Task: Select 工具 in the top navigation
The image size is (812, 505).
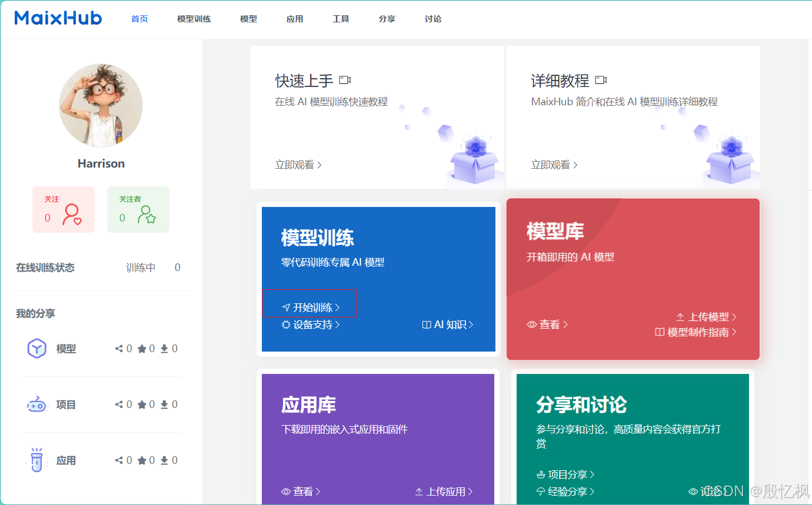Action: [x=341, y=19]
